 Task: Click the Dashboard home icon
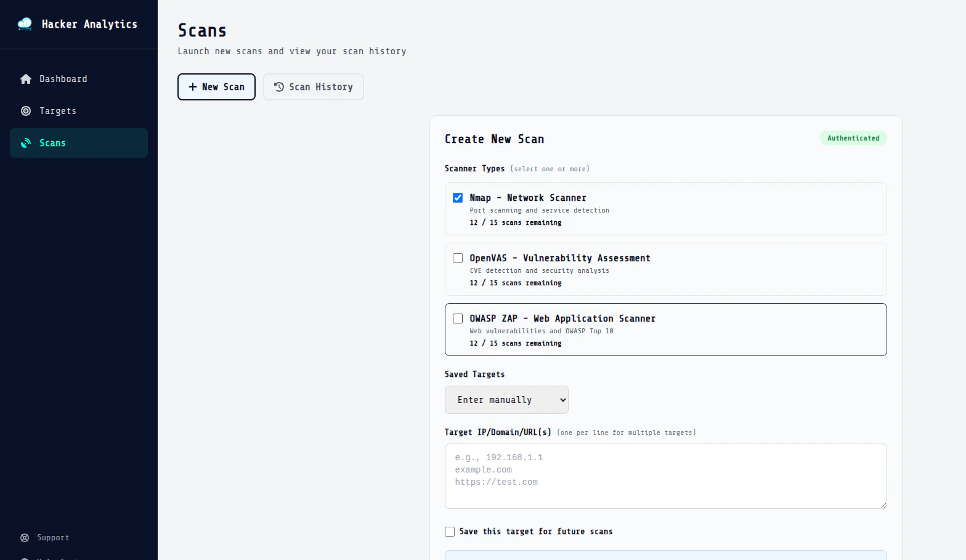tap(26, 79)
